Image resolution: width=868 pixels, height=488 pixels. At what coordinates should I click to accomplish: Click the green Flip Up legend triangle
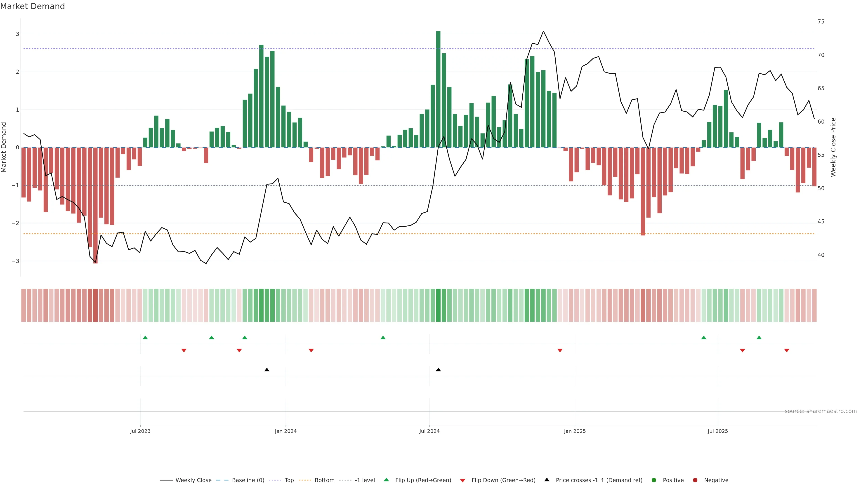click(386, 480)
